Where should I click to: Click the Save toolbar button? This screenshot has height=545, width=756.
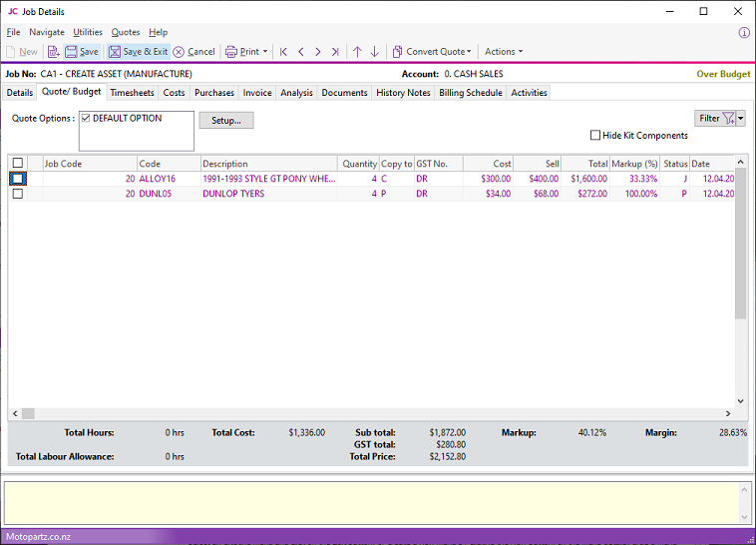tap(82, 52)
